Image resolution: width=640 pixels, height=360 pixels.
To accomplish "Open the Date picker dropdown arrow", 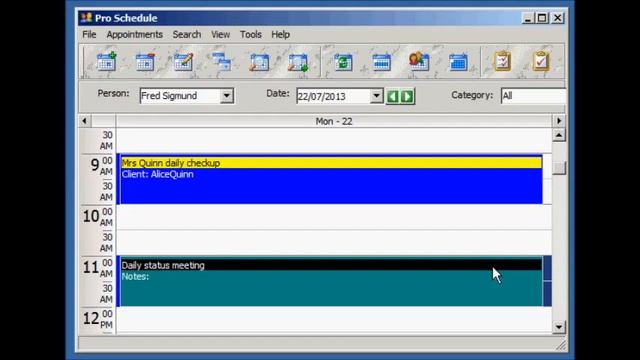I will [x=376, y=96].
